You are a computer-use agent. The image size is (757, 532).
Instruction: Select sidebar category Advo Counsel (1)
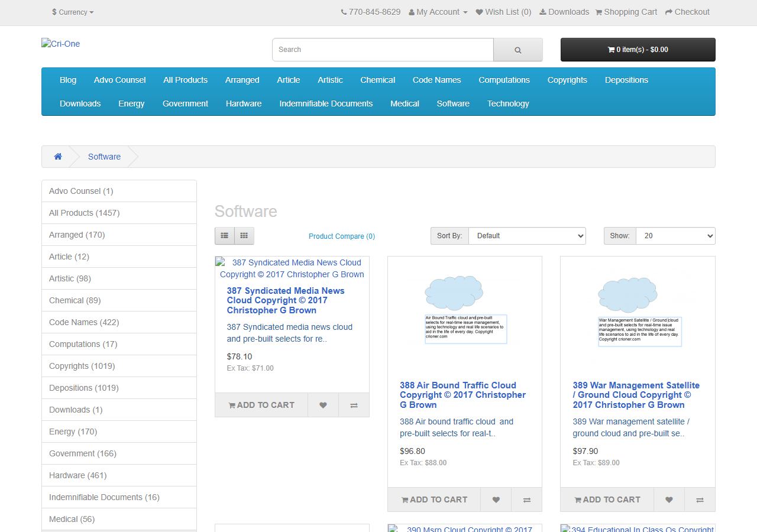tap(119, 191)
